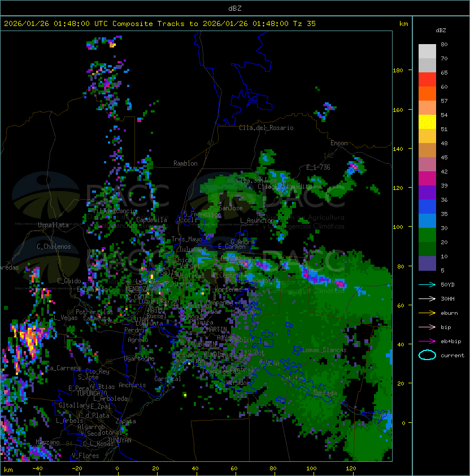The height and width of the screenshot is (476, 470).
Task: Click the Villavicencio map label
Action: click(114, 211)
